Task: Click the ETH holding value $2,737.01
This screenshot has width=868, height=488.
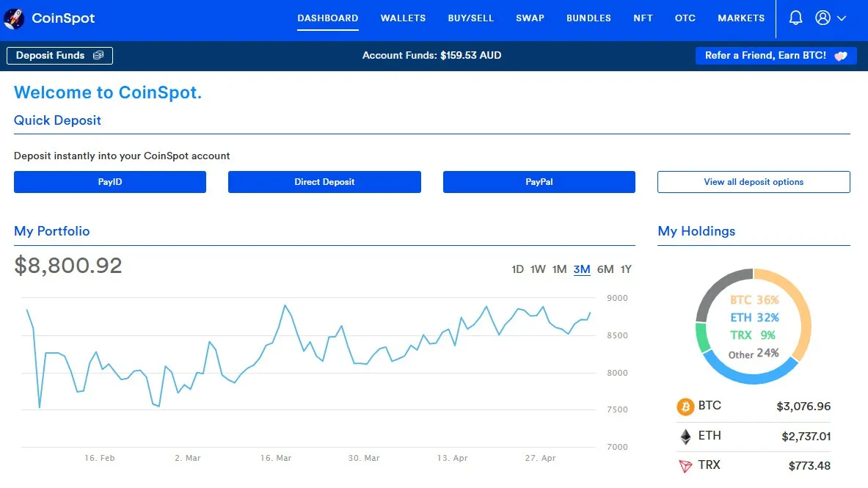Action: click(806, 437)
